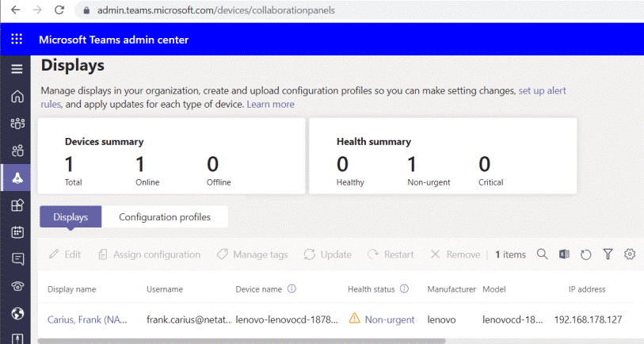This screenshot has width=644, height=344.
Task: Toggle the hamburger navigation menu
Action: [17, 69]
